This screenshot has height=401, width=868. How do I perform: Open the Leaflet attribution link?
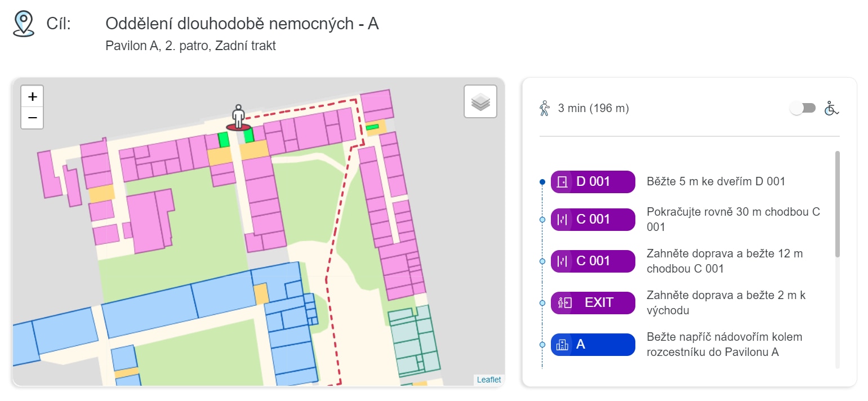[x=488, y=380]
